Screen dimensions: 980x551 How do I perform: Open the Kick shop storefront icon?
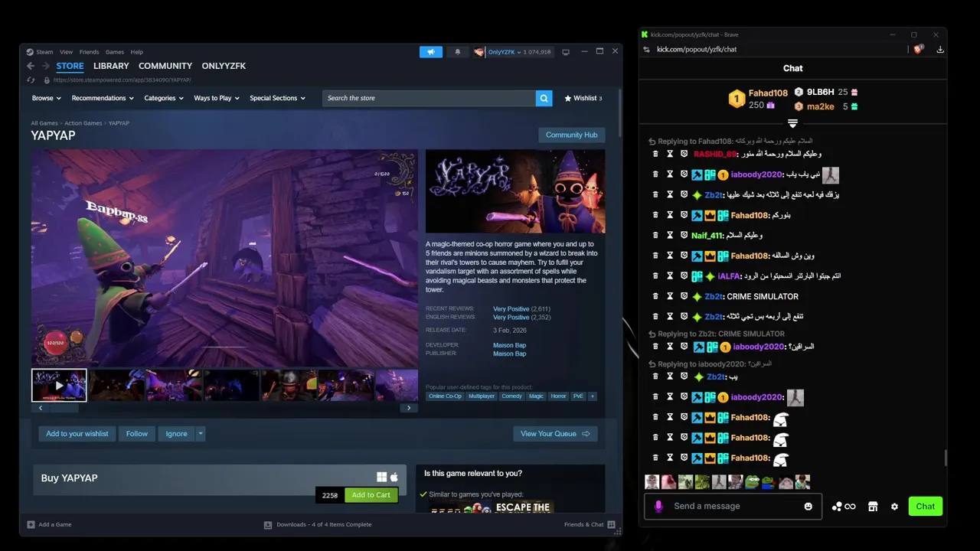tap(872, 506)
